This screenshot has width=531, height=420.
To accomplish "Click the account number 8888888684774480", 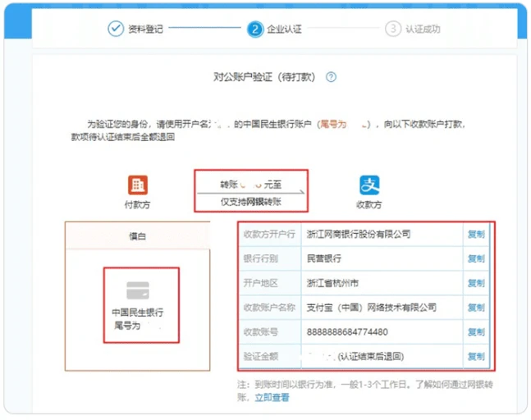I will (347, 332).
